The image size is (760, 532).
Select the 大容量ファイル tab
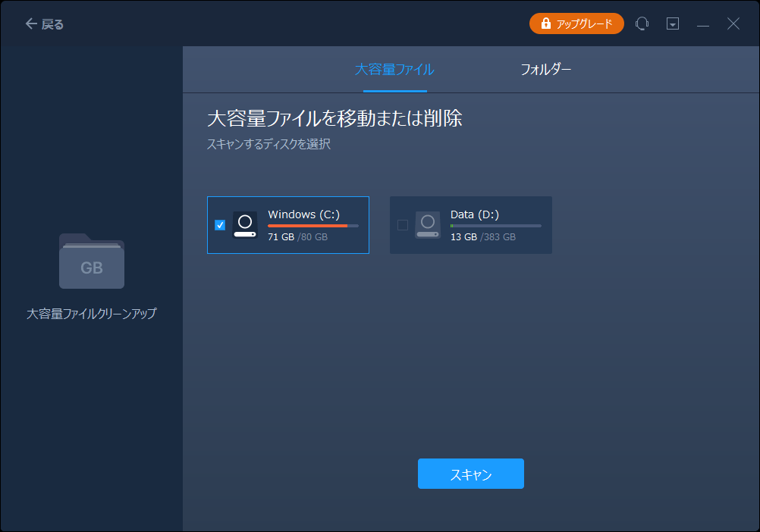pyautogui.click(x=394, y=69)
